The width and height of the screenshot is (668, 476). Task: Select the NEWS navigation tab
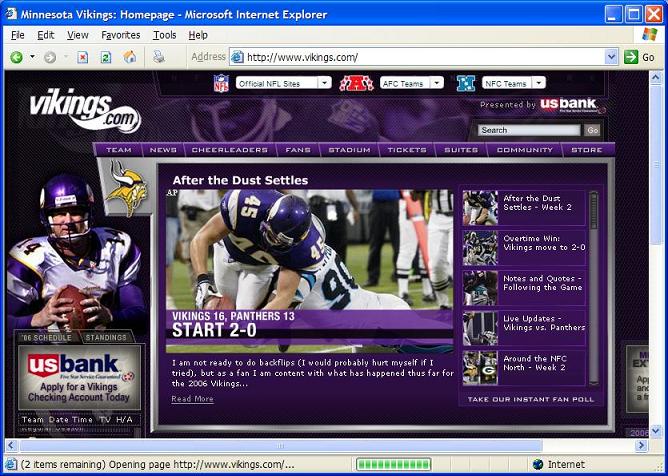tap(163, 150)
